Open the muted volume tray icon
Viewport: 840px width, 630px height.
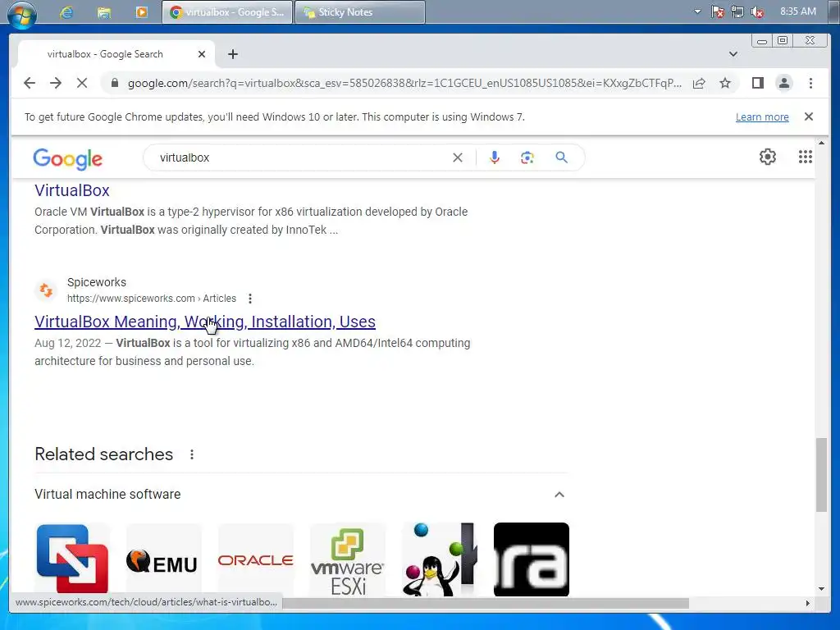tap(757, 11)
